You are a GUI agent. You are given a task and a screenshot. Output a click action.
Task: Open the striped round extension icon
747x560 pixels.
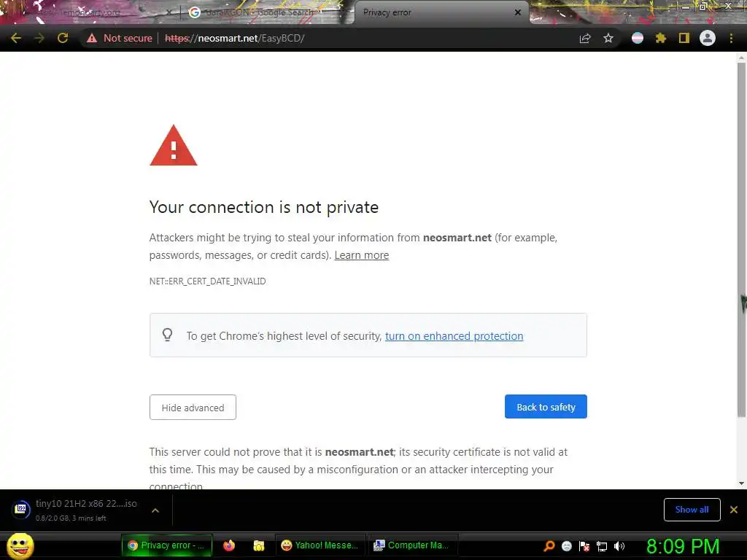pyautogui.click(x=638, y=38)
